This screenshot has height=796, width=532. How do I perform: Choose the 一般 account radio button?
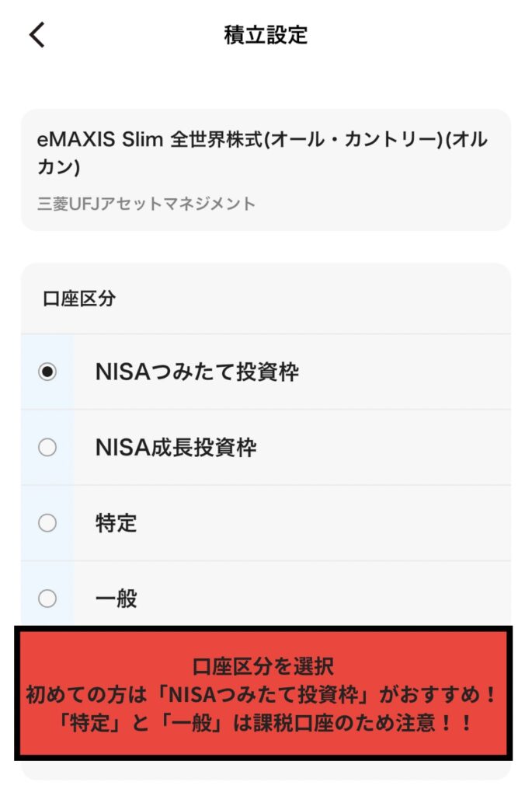[47, 598]
